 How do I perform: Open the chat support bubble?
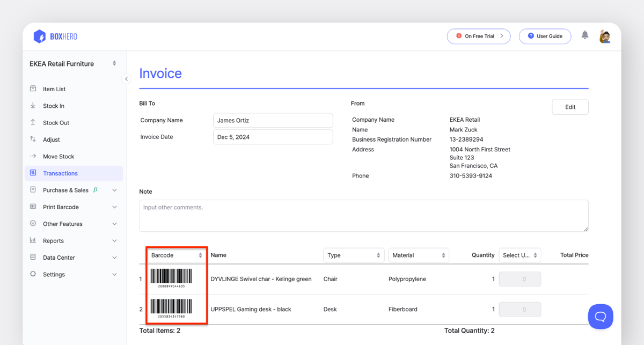coord(600,317)
